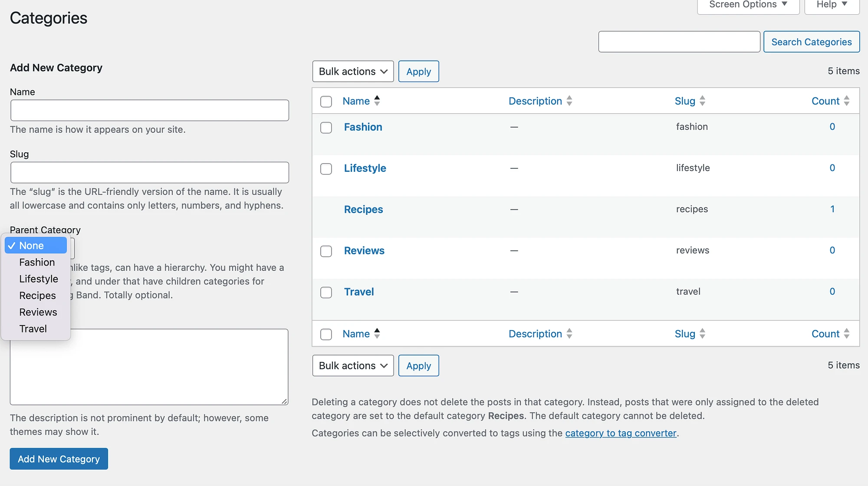Click the Name column sort icon at bottom
This screenshot has height=486, width=868.
click(x=378, y=333)
